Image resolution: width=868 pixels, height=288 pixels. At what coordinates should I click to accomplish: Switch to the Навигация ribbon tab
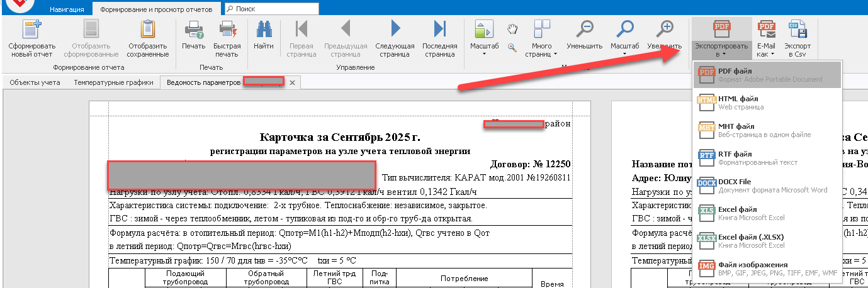[x=67, y=9]
